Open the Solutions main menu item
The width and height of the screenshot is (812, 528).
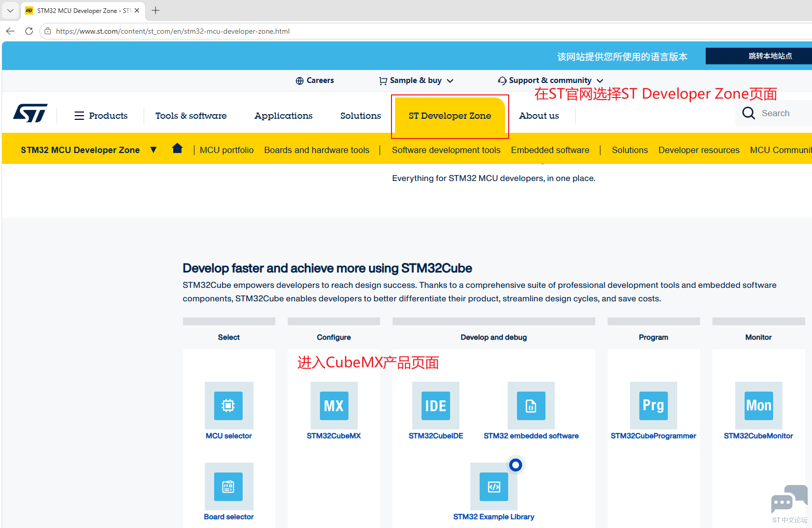click(361, 116)
